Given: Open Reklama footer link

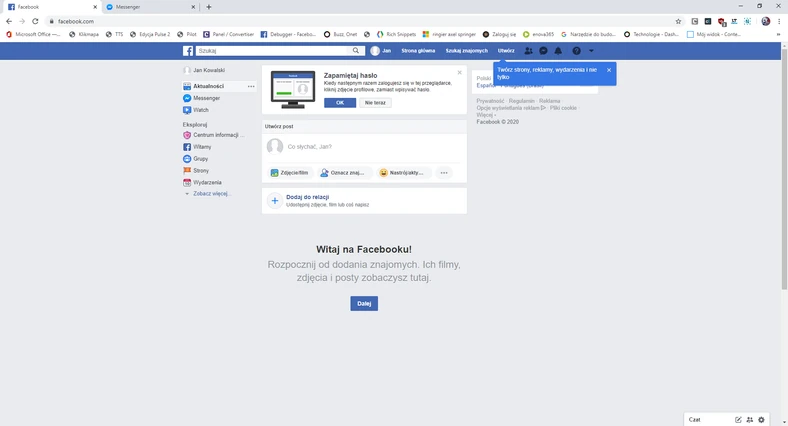Looking at the screenshot, I should [549, 101].
